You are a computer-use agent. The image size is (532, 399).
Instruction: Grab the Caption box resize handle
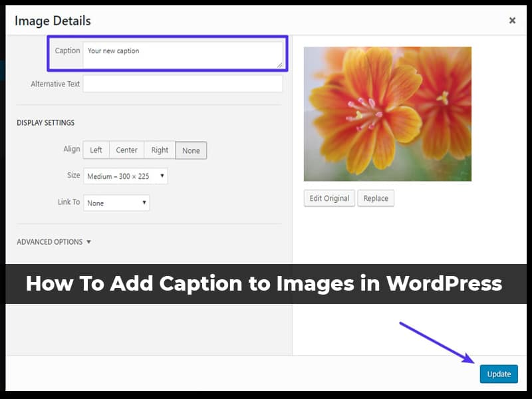[x=279, y=65]
